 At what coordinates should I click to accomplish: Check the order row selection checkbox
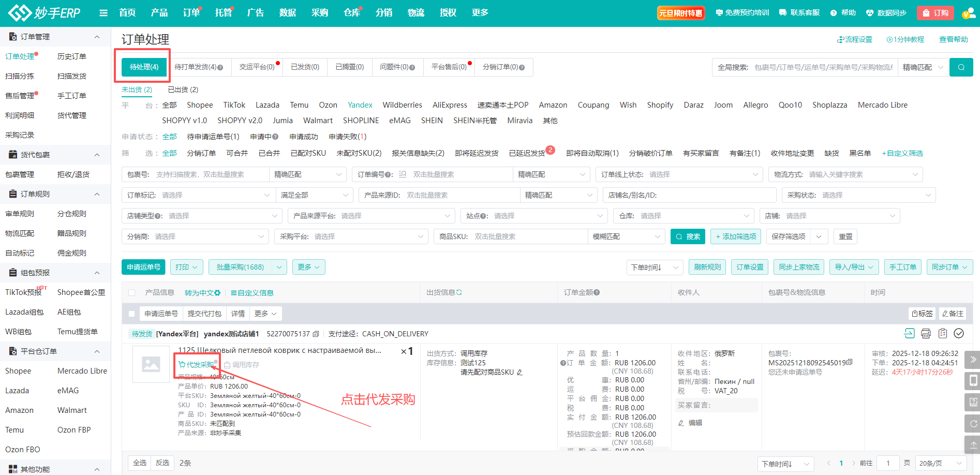[132, 314]
